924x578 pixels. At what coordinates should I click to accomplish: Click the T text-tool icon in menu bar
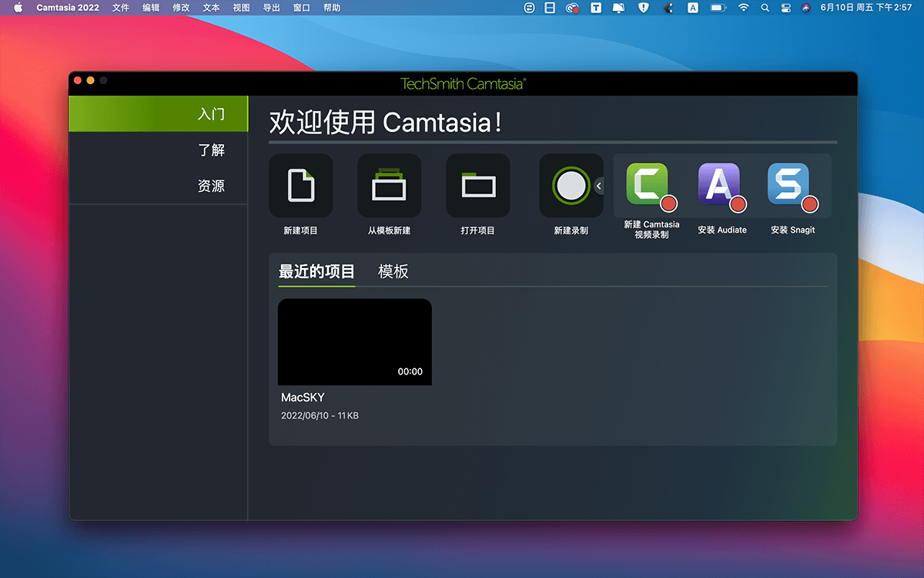click(596, 8)
